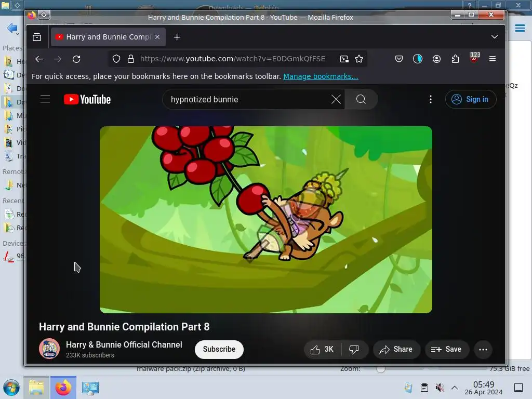Open a new Firefox tab
This screenshot has width=532, height=399.
[x=177, y=37]
